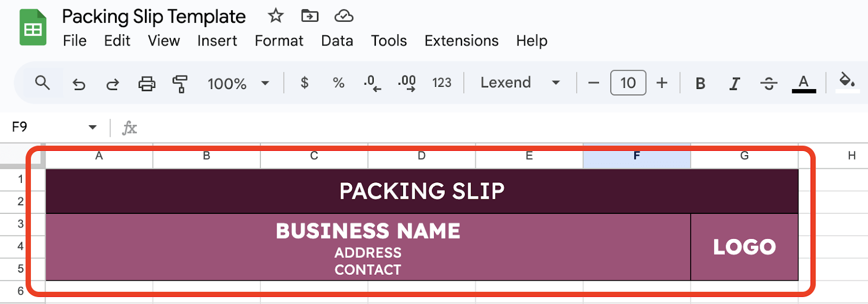
Task: Open the fill color bucket picker
Action: (x=847, y=81)
